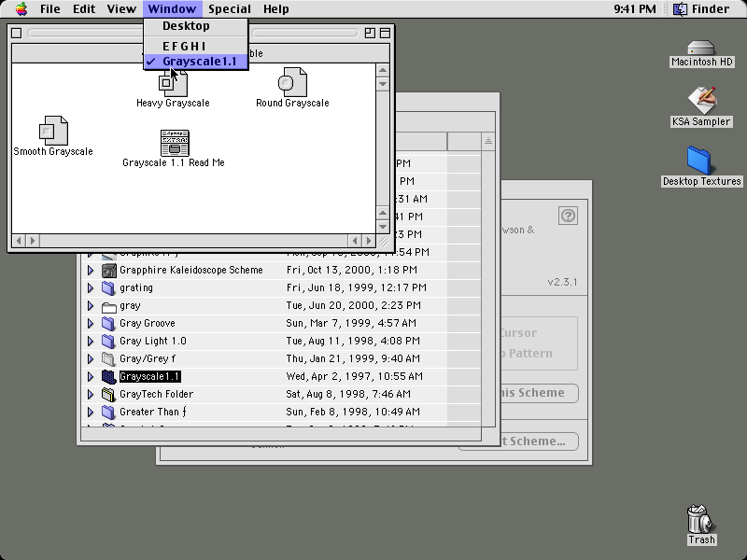Choose Desktop from the Window menu

196,26
